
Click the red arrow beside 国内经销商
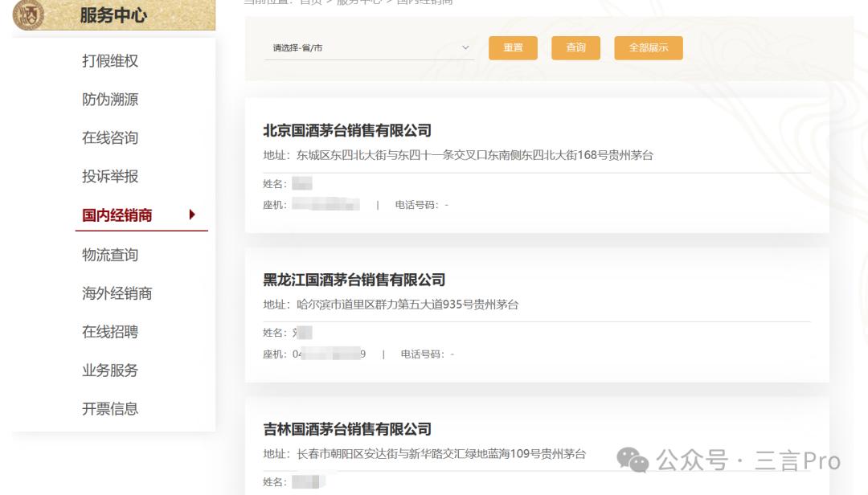(x=192, y=215)
